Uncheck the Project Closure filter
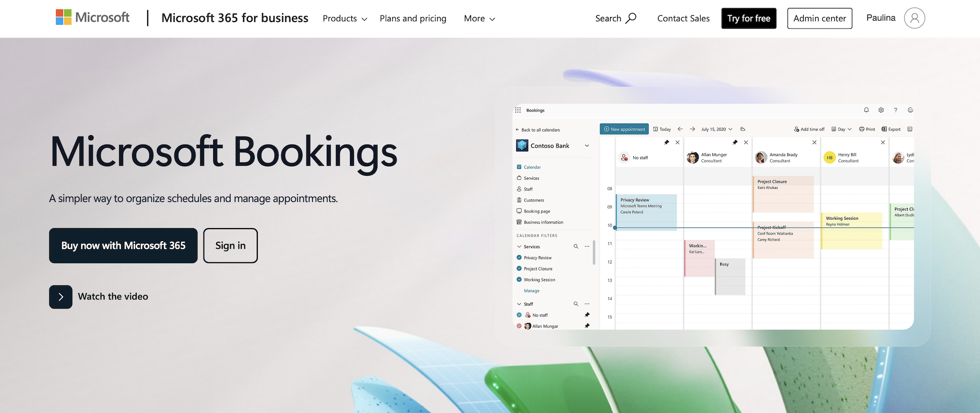Screen dimensions: 980x413 [519, 269]
